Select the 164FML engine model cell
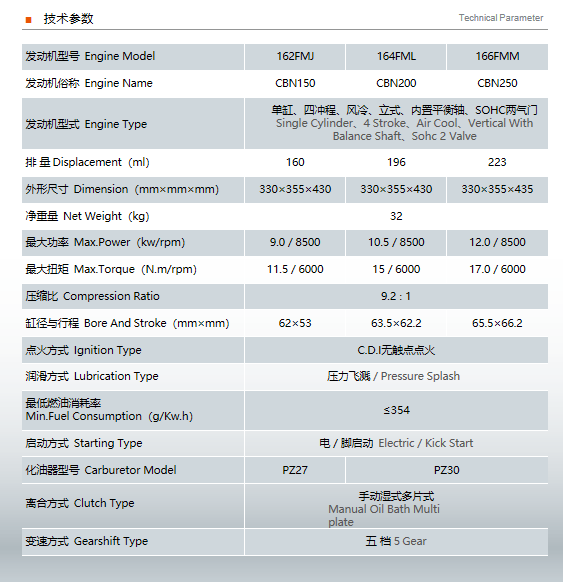 396,57
